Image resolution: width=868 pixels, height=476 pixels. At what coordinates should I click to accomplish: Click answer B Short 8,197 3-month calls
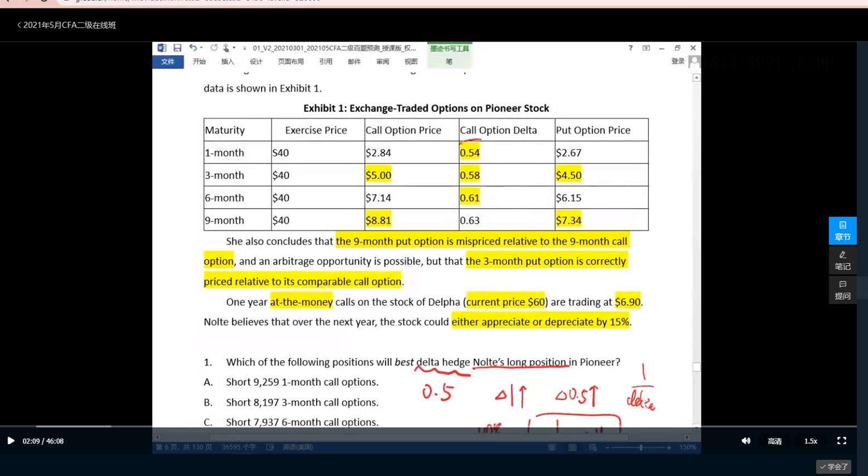[x=302, y=402]
